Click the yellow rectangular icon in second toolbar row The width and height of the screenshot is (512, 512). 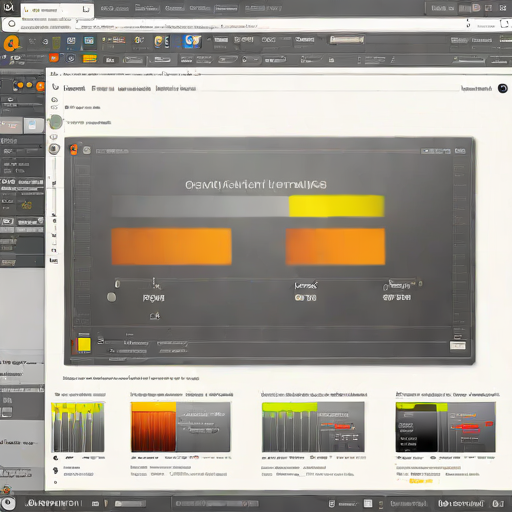pyautogui.click(x=89, y=59)
